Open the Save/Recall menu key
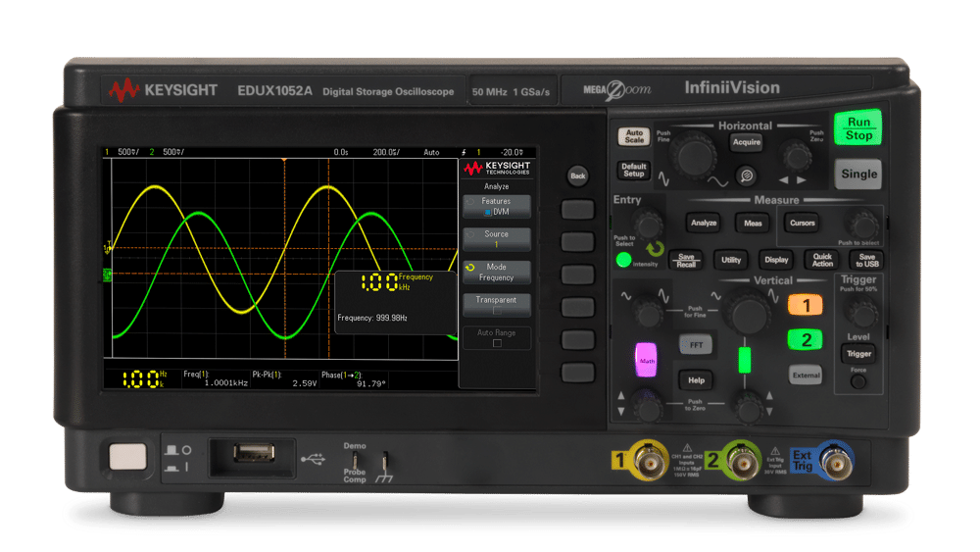980x552 pixels. [x=686, y=261]
